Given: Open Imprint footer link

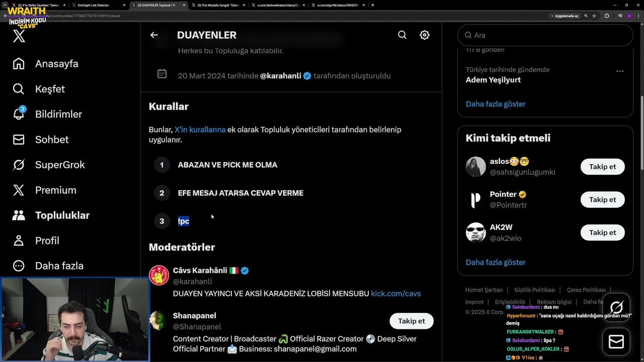Looking at the screenshot, I should tap(474, 302).
